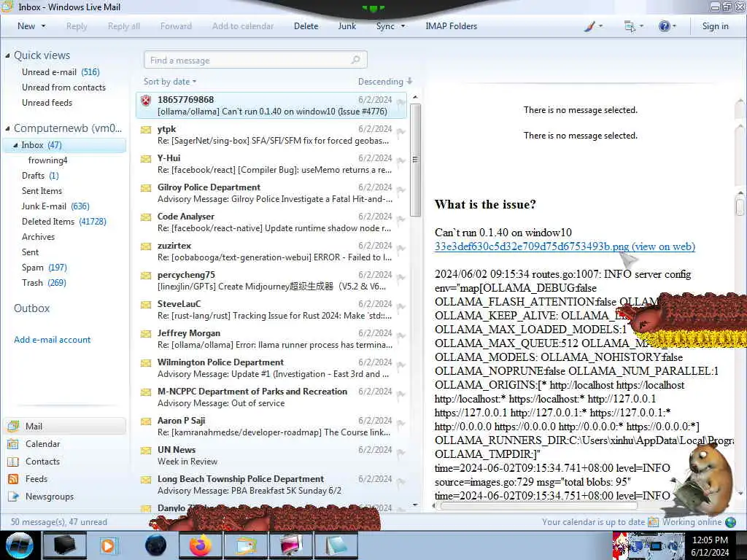
Task: Click the envelope icon of ytpk message
Action: point(146,130)
